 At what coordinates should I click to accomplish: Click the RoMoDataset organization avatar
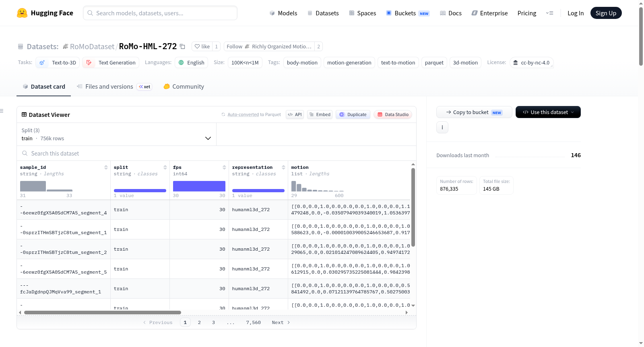(65, 46)
